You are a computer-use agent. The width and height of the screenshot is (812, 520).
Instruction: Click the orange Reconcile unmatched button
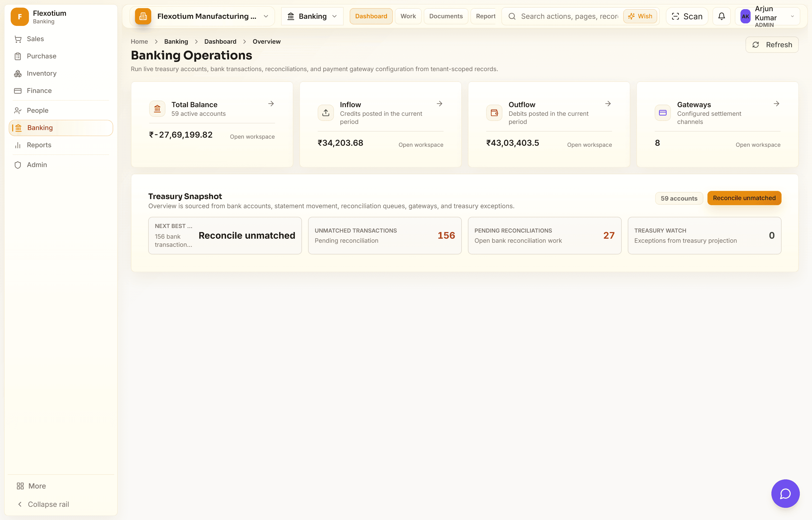click(x=744, y=198)
